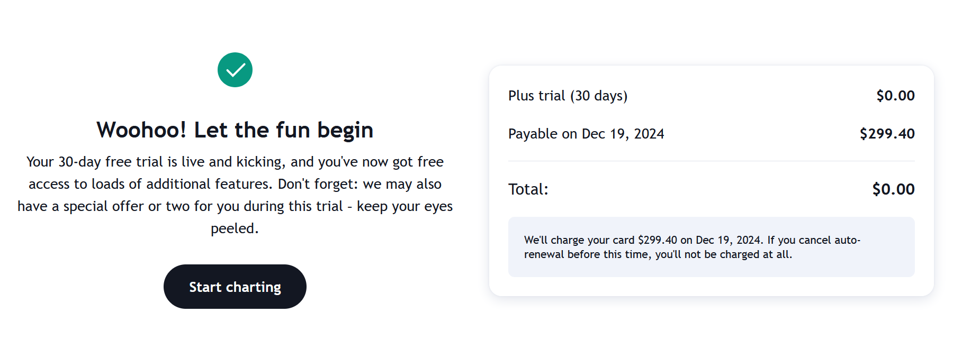980x349 pixels.
Task: Click the Payable on Dec 19, 2024 line
Action: pyautogui.click(x=586, y=134)
